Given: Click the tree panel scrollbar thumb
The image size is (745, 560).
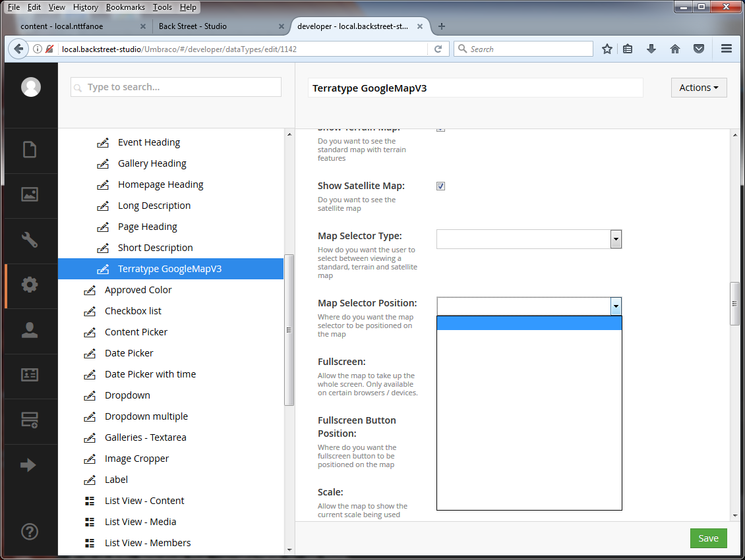Looking at the screenshot, I should pos(289,330).
